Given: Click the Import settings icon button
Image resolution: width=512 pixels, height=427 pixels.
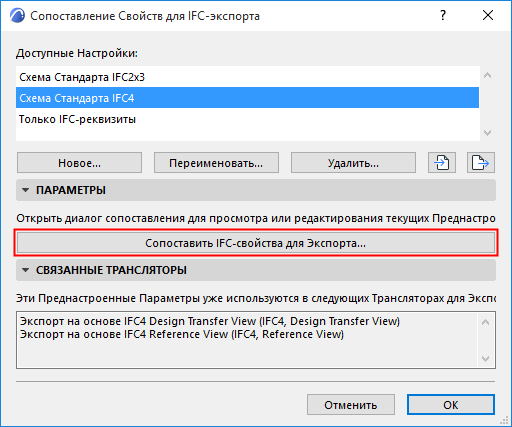Looking at the screenshot, I should (x=442, y=163).
